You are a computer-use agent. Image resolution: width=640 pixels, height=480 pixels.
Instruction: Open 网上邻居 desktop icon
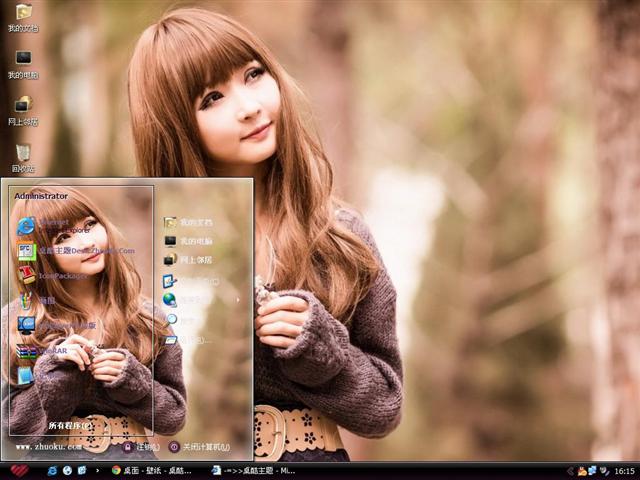(x=23, y=111)
